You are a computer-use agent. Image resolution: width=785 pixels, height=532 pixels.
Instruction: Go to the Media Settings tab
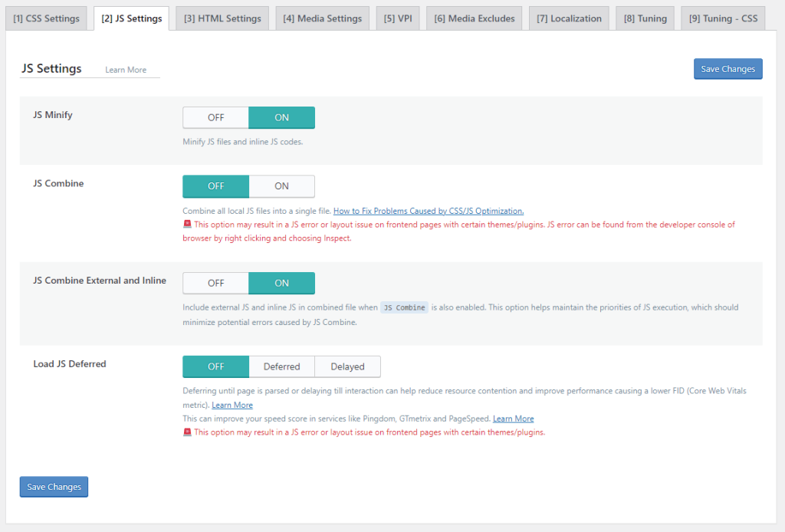(x=322, y=18)
